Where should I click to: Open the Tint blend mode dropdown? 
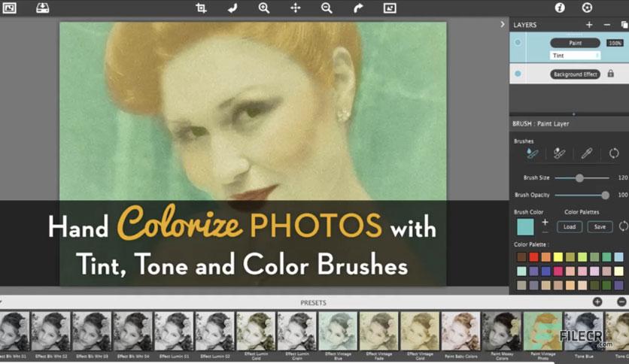tap(575, 56)
